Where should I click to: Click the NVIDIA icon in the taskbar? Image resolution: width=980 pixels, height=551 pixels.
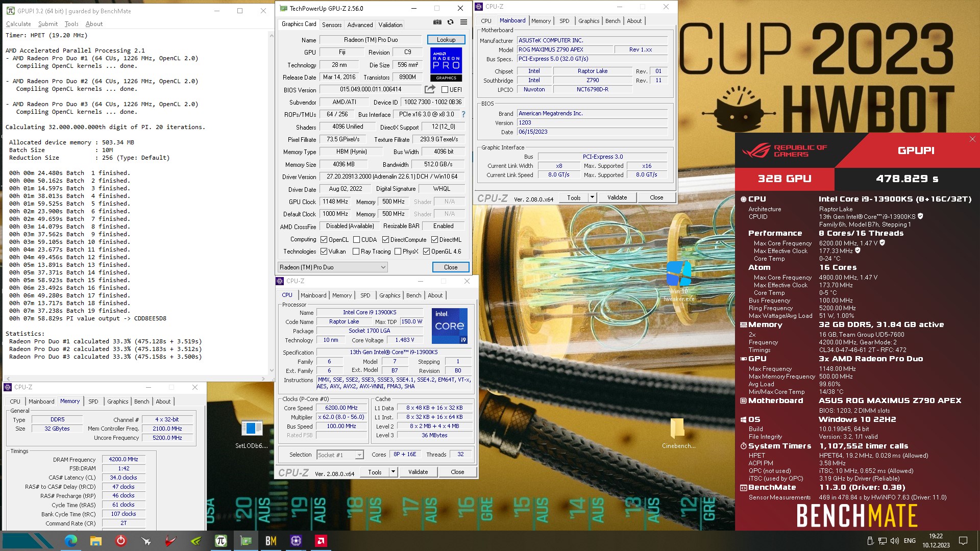point(196,541)
